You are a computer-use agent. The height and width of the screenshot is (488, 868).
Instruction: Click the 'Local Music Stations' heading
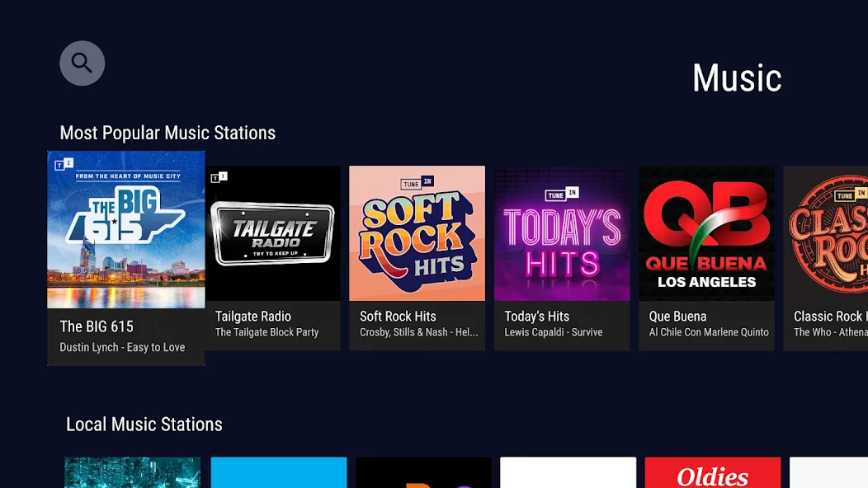coord(144,425)
